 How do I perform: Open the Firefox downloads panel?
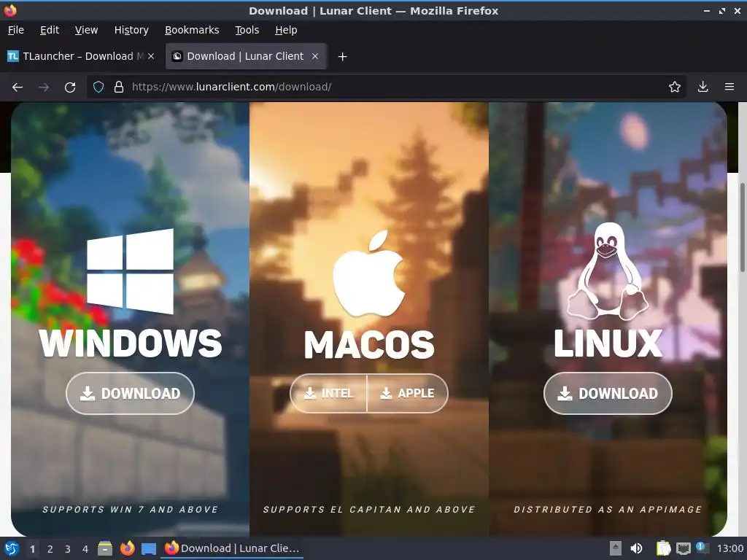pyautogui.click(x=703, y=87)
